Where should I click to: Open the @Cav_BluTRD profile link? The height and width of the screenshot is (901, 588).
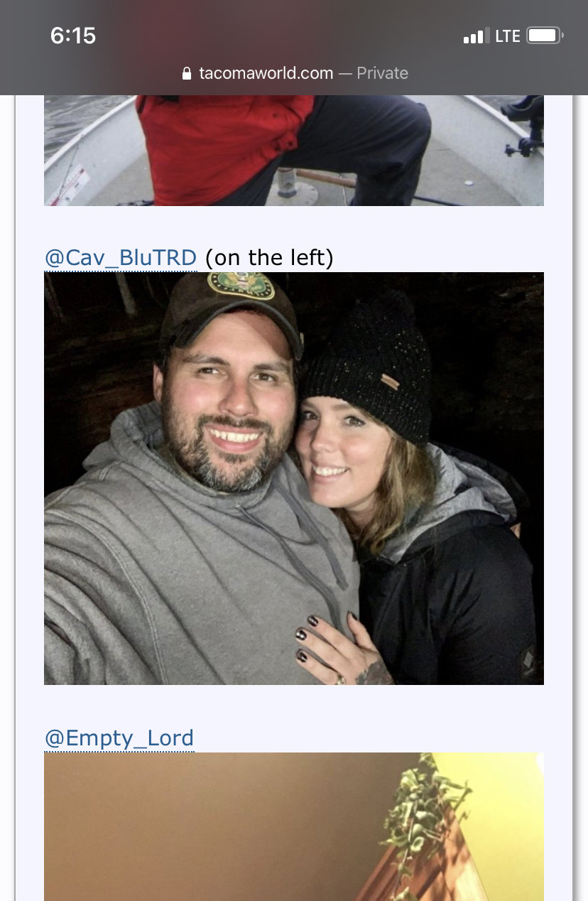coord(121,258)
